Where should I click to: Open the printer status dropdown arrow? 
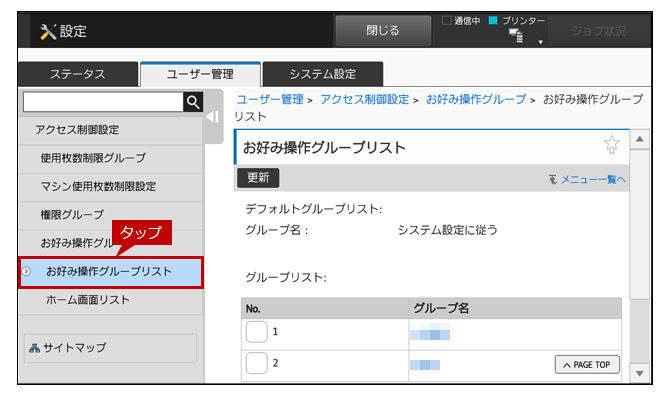[540, 42]
